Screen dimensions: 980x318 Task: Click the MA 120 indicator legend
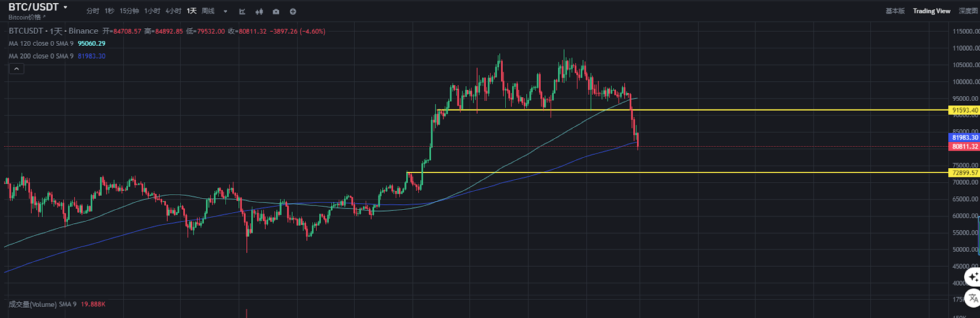coord(41,43)
